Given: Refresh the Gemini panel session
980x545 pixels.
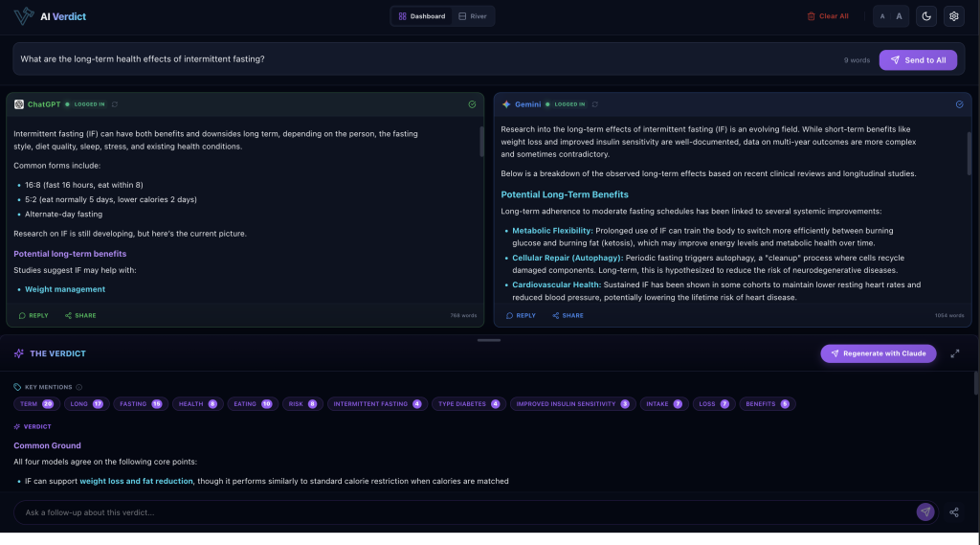Looking at the screenshot, I should point(595,104).
